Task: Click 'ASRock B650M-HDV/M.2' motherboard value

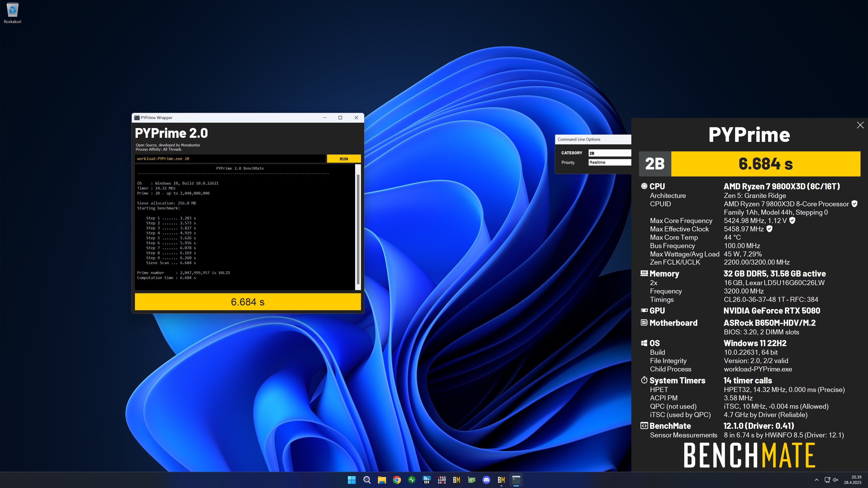Action: (x=770, y=323)
